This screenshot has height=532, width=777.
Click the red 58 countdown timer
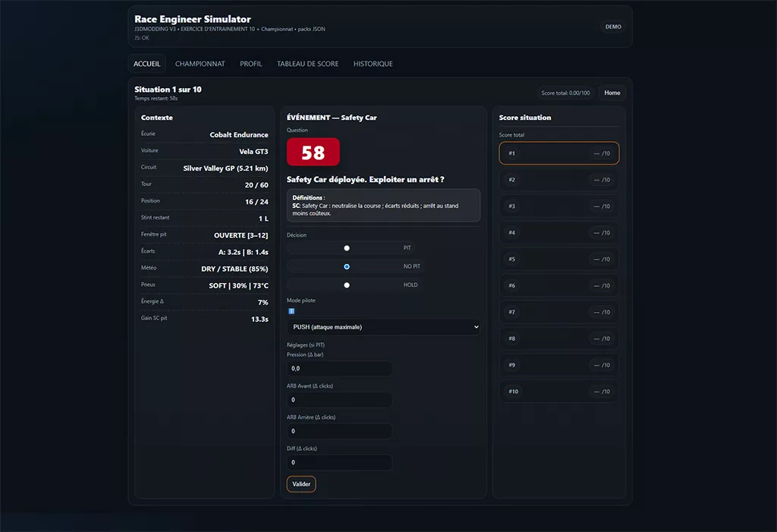313,153
